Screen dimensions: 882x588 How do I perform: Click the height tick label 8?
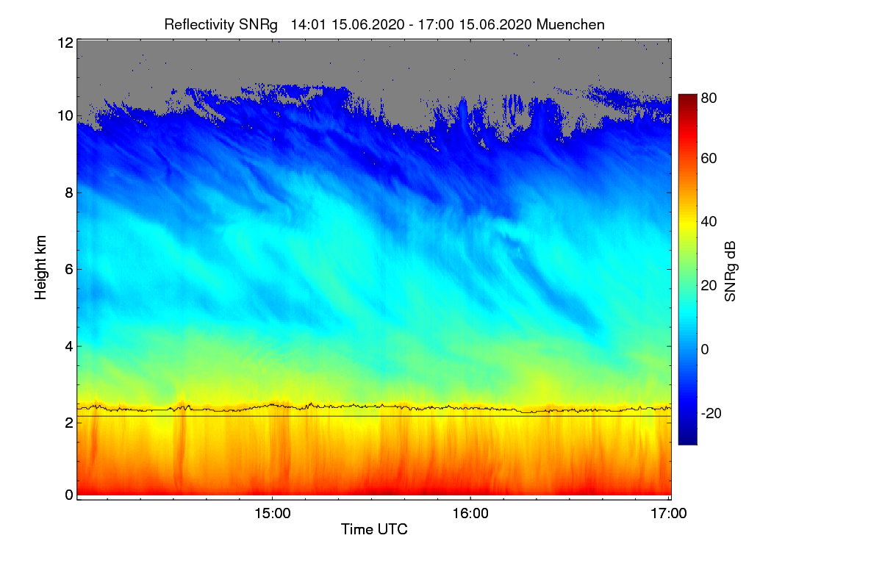tap(69, 193)
